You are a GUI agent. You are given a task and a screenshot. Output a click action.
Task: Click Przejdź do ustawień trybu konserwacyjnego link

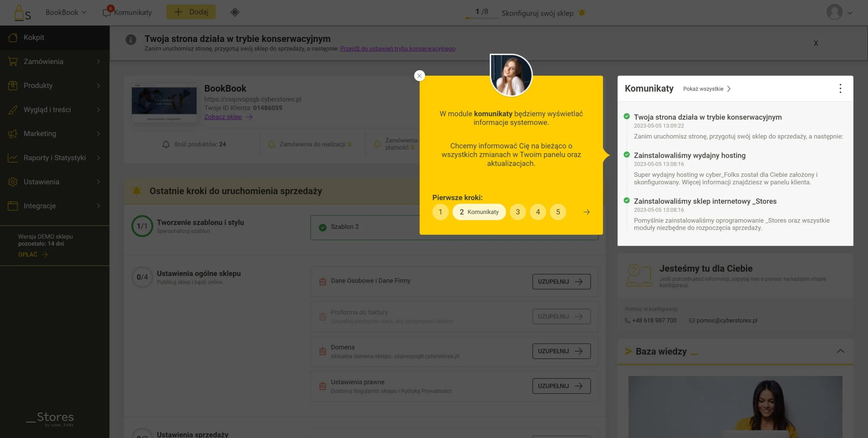397,48
